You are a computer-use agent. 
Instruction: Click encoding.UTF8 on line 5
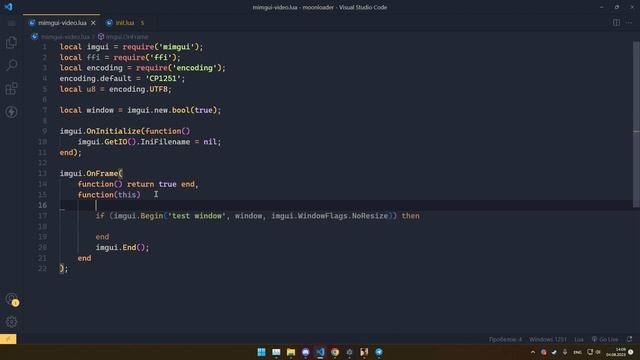(x=140, y=89)
